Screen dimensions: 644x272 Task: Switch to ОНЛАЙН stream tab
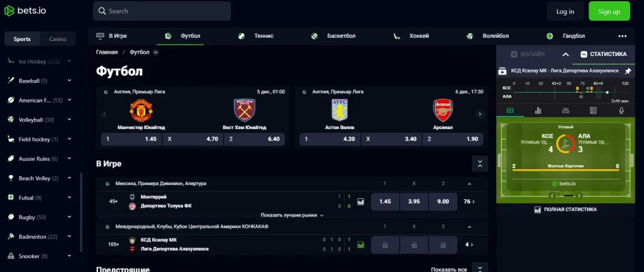tap(528, 54)
